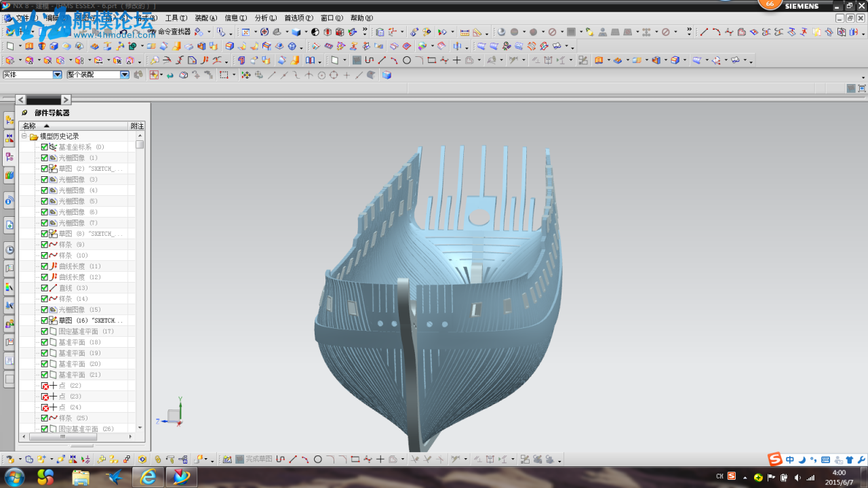868x488 pixels.
Task: Open the 首选项(P) menu
Action: (x=298, y=18)
